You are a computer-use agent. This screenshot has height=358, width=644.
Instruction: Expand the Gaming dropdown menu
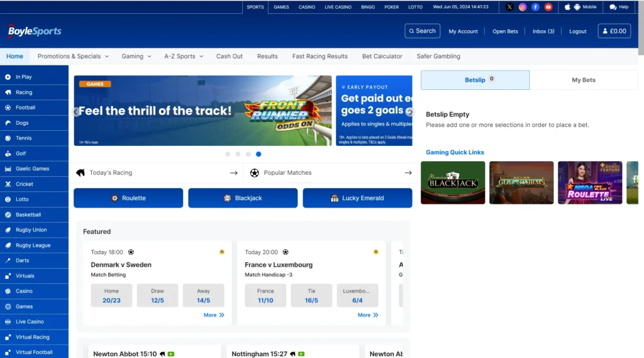click(x=136, y=56)
